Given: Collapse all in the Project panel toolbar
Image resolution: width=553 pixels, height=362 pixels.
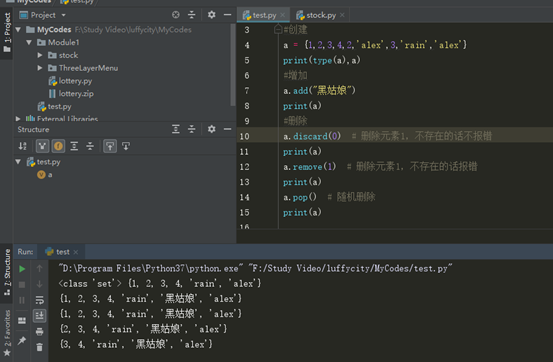Looking at the screenshot, I should (192, 15).
